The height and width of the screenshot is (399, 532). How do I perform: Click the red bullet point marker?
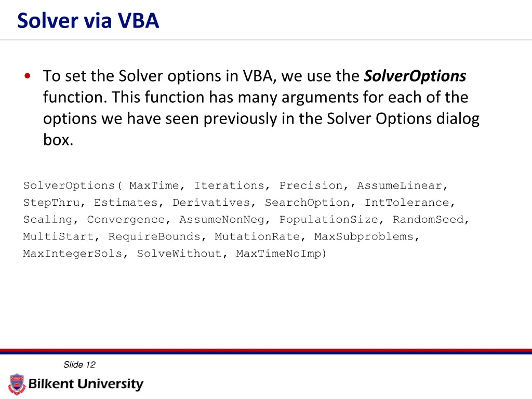[x=28, y=76]
